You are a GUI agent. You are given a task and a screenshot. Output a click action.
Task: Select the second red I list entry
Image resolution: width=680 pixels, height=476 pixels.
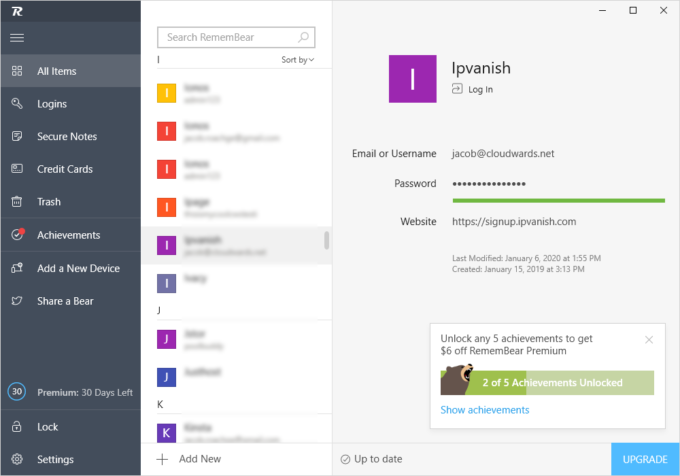coord(237,170)
